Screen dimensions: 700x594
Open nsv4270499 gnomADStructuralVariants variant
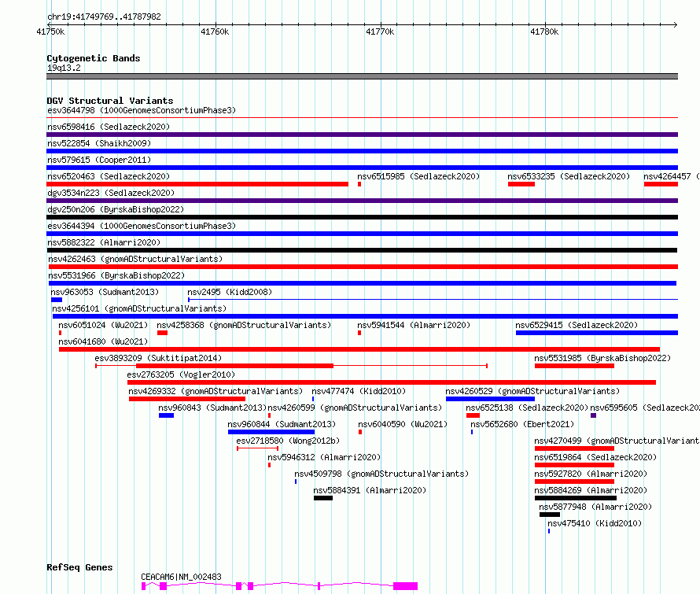(617, 441)
